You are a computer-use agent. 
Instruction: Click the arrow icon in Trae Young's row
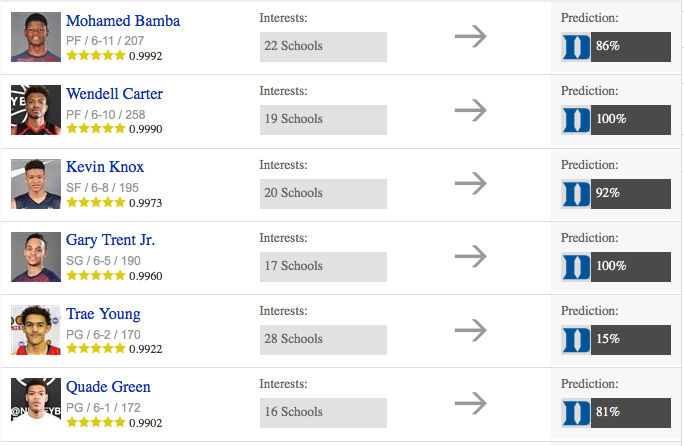click(470, 330)
